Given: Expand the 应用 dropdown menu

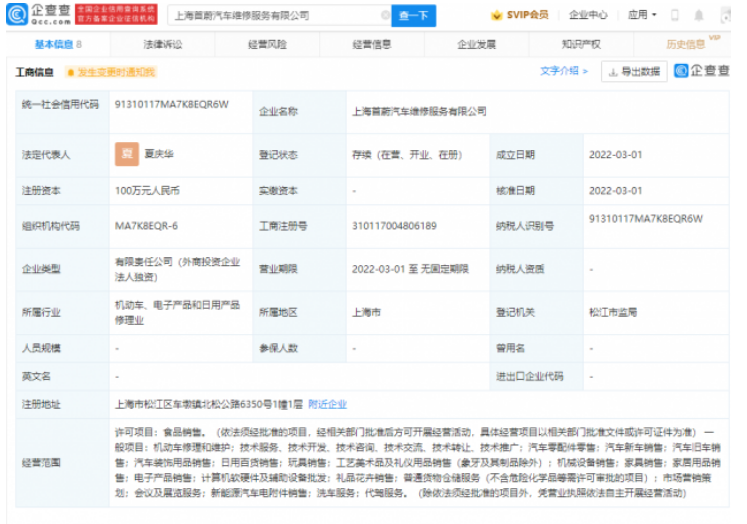Looking at the screenshot, I should click(642, 15).
